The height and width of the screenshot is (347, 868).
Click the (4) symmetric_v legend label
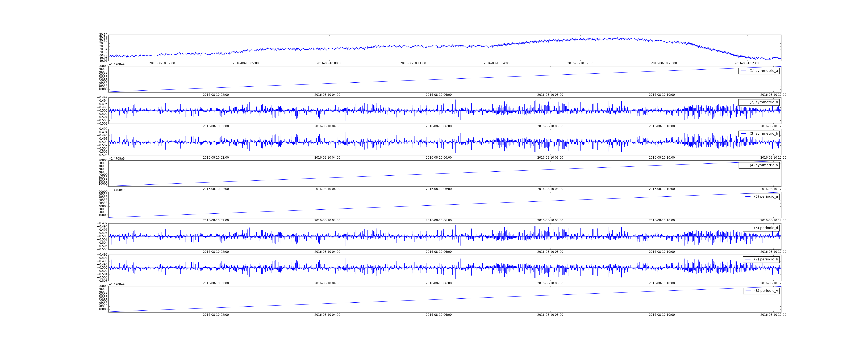(763, 165)
